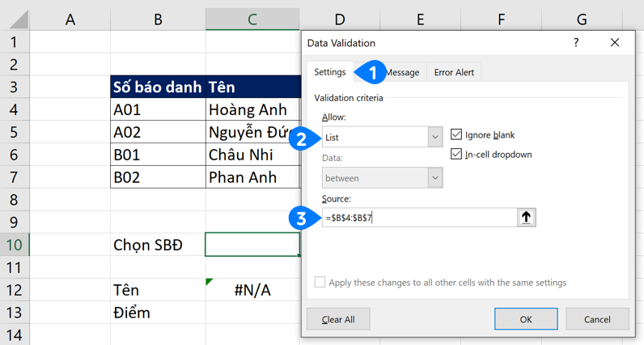The height and width of the screenshot is (345, 644).
Task: Open the Data Validation help question mark
Action: (x=576, y=42)
